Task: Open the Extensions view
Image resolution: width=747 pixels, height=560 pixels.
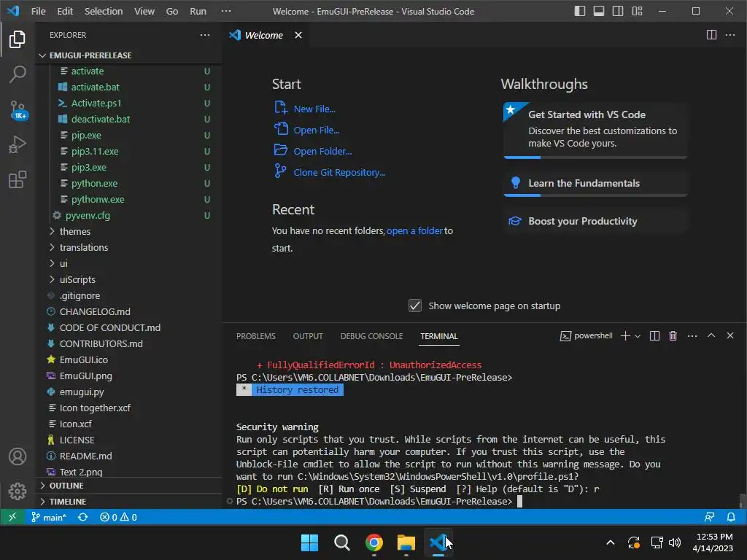Action: (x=18, y=179)
